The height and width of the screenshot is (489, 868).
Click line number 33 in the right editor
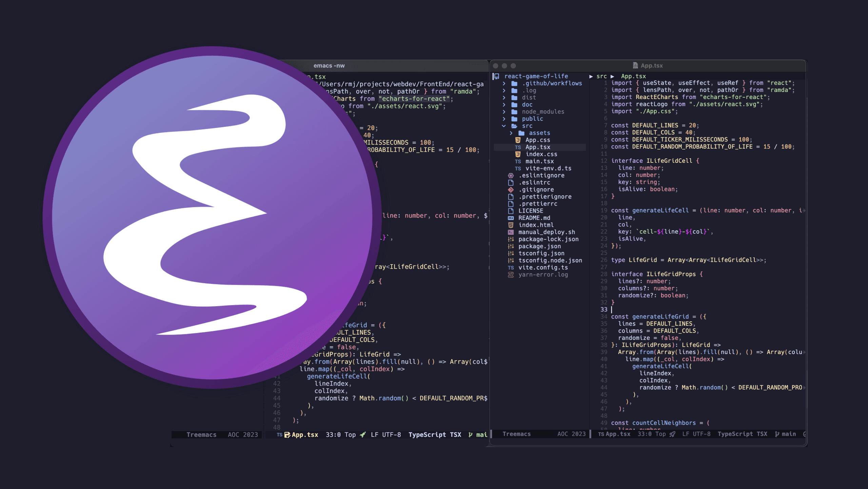pos(604,310)
